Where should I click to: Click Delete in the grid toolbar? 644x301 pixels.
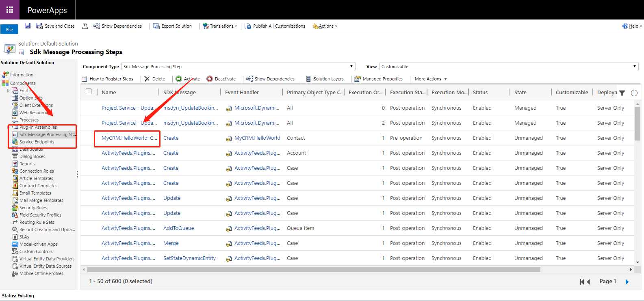click(x=154, y=79)
